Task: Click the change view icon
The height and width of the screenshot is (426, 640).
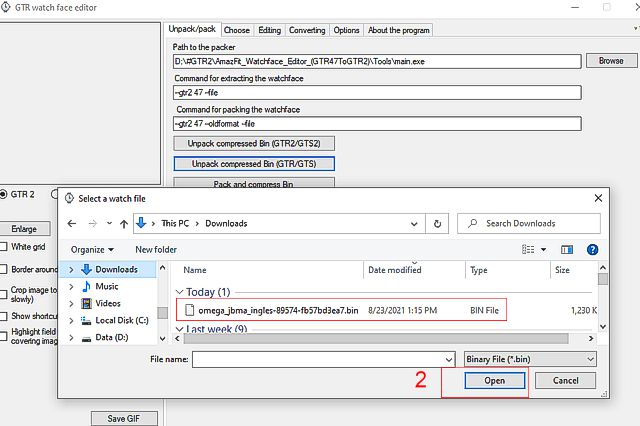Action: [528, 249]
